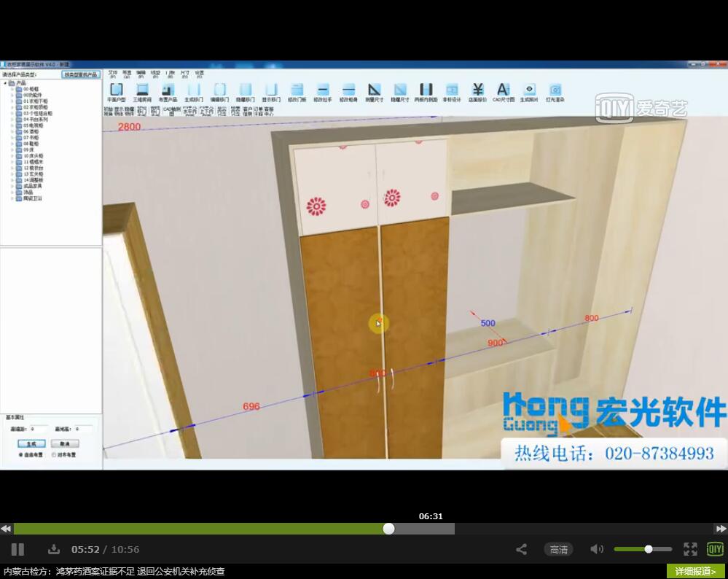Screen dimensions: 728x579
Task: Open the 文件 menu
Action: (x=113, y=74)
